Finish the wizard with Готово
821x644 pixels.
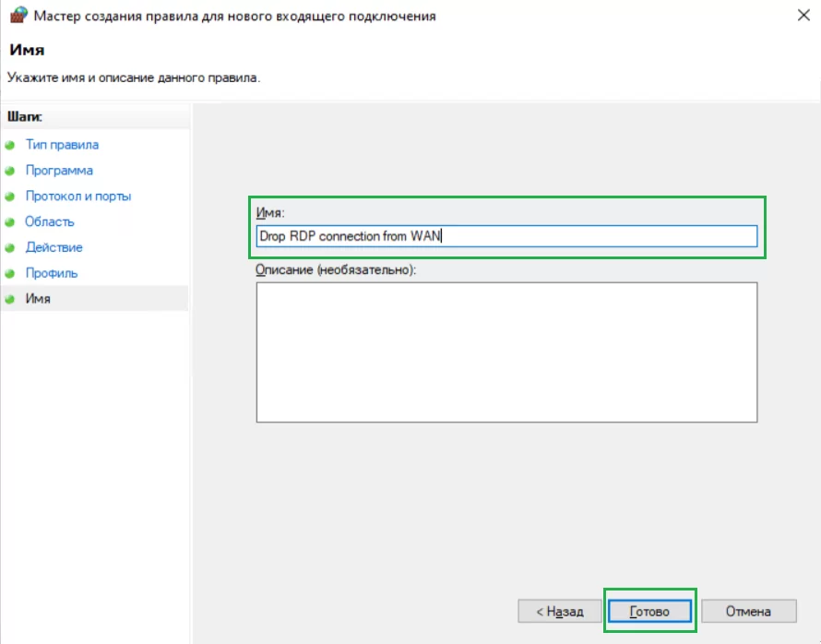click(649, 611)
